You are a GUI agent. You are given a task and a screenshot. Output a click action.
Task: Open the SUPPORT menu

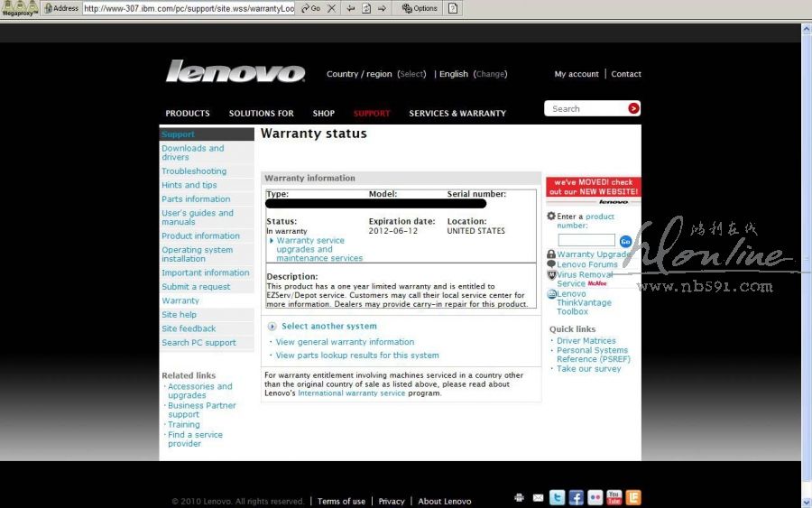(372, 114)
